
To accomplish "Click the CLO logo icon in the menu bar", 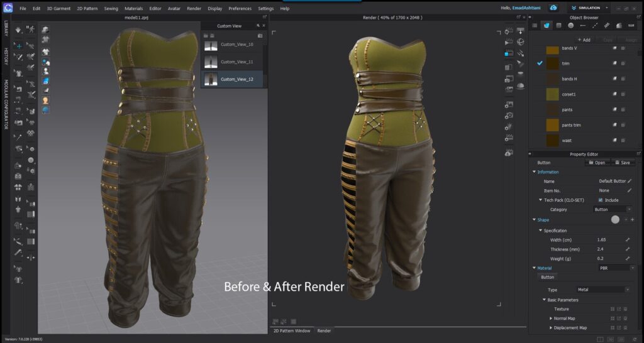I will (x=8, y=8).
